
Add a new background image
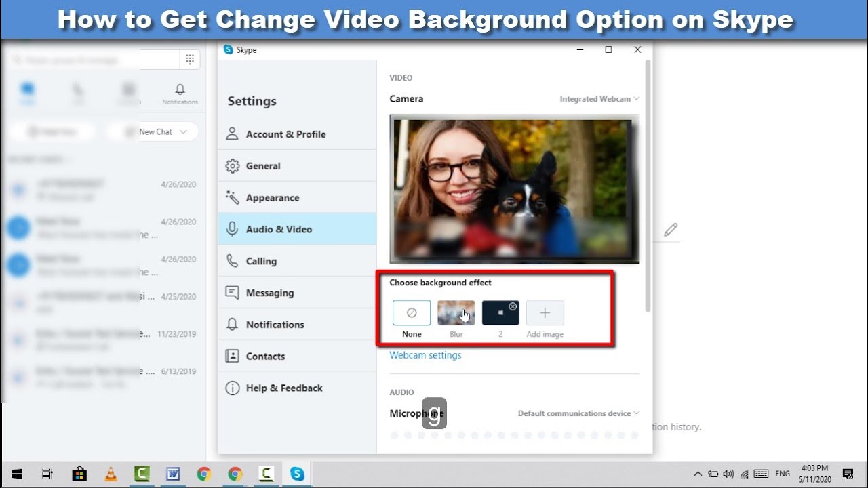[x=545, y=313]
